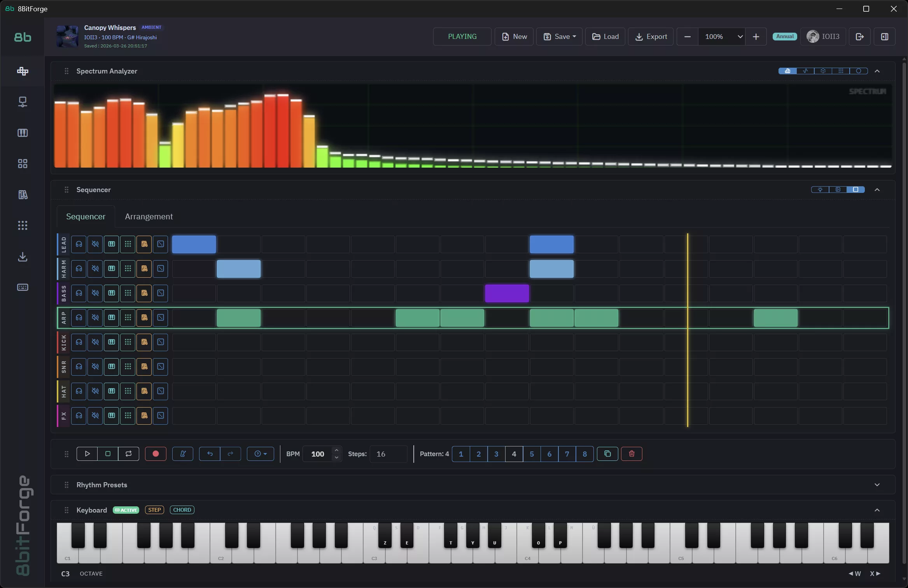Toggle the CHORD mode in Keyboard panel
The height and width of the screenshot is (588, 908).
[182, 509]
